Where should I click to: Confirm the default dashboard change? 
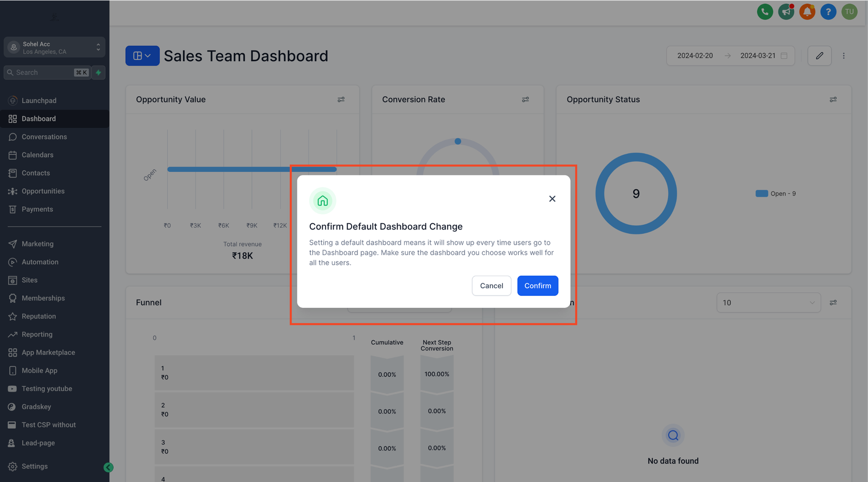pos(537,286)
